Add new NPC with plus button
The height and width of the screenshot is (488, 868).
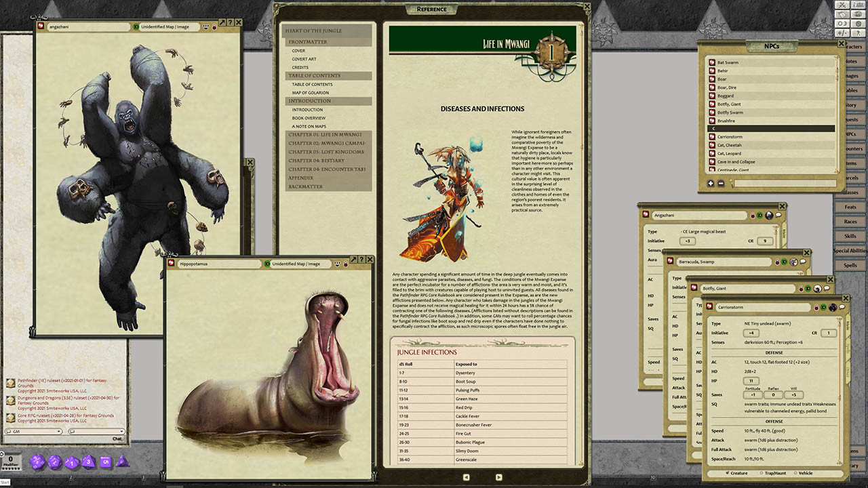click(x=711, y=183)
